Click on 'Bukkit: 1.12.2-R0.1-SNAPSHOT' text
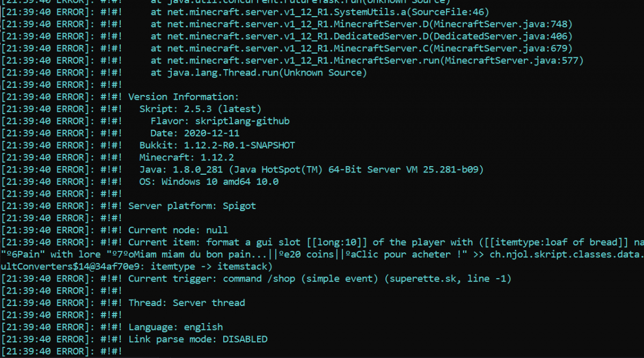644x358 pixels. point(217,145)
